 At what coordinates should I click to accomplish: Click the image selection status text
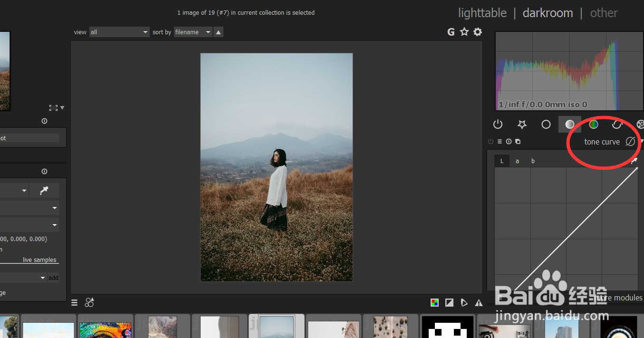[246, 12]
